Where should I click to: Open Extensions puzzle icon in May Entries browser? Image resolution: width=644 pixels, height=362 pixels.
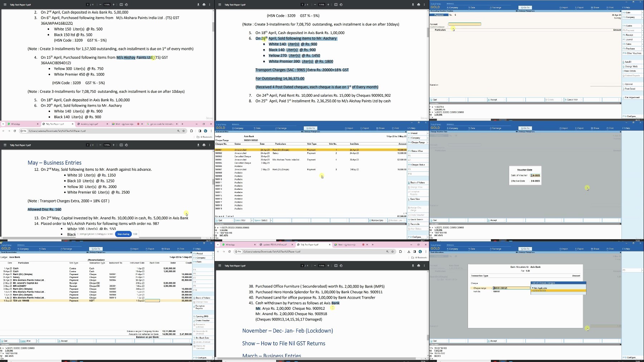[191, 131]
